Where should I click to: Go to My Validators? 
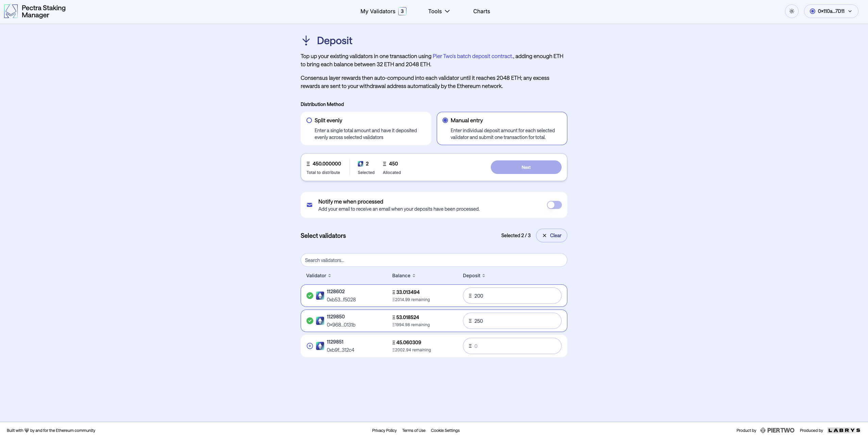click(378, 11)
